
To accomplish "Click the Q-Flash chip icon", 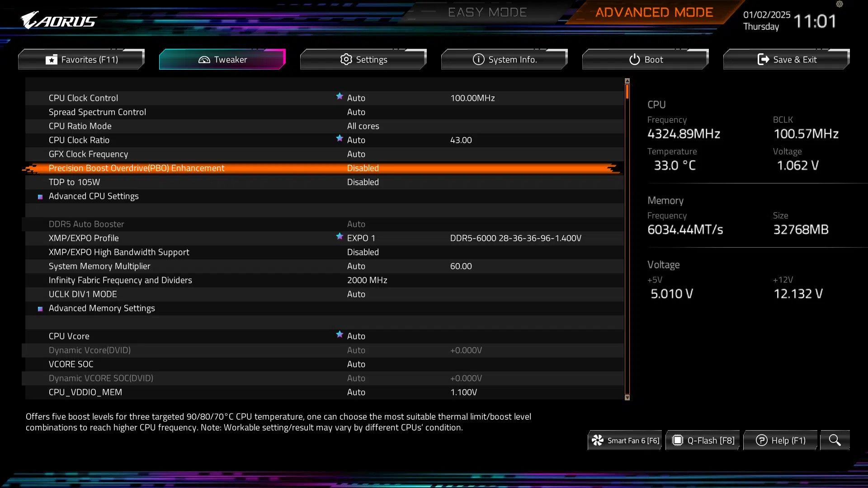I will pos(677,440).
